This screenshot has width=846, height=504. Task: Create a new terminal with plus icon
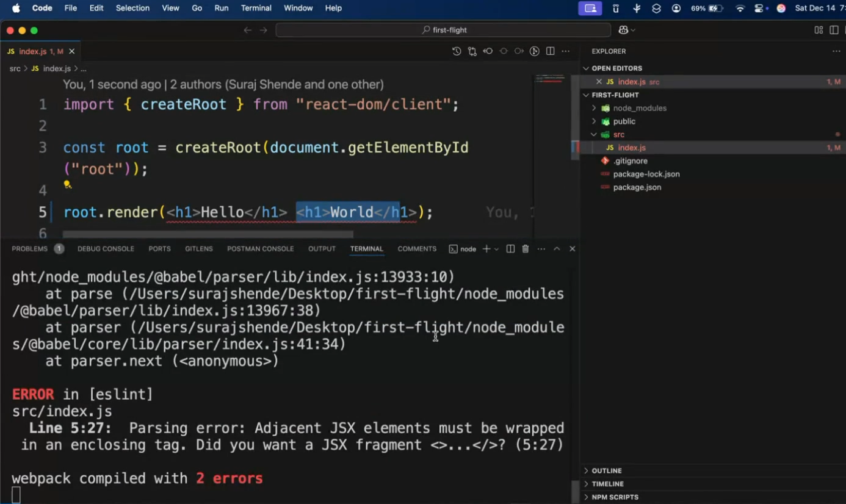[x=486, y=249]
